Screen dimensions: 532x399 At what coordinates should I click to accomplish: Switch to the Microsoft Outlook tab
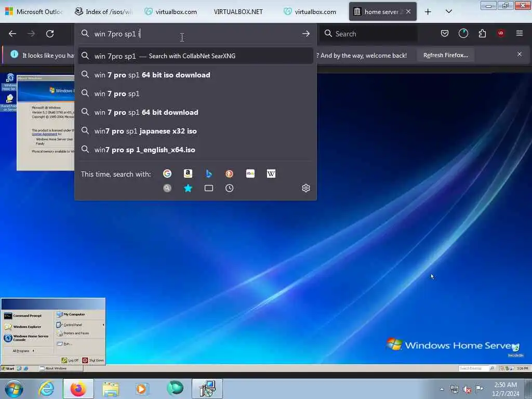click(x=34, y=11)
